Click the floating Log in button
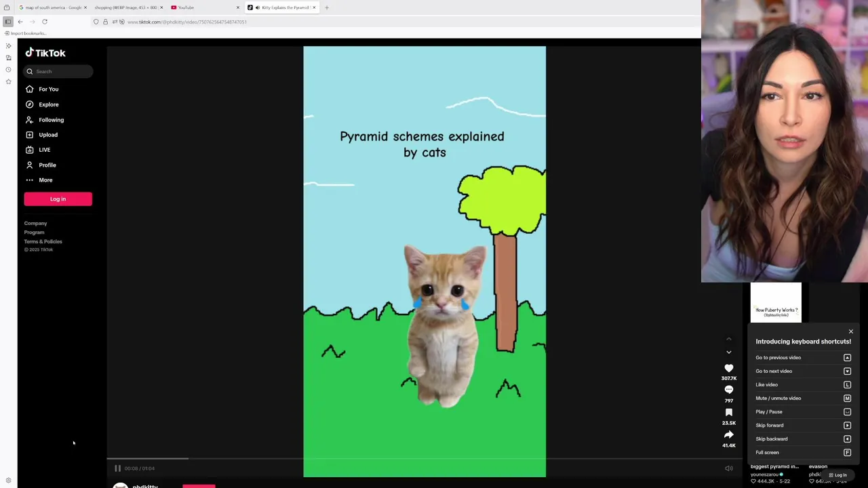This screenshot has width=868, height=488. click(838, 475)
